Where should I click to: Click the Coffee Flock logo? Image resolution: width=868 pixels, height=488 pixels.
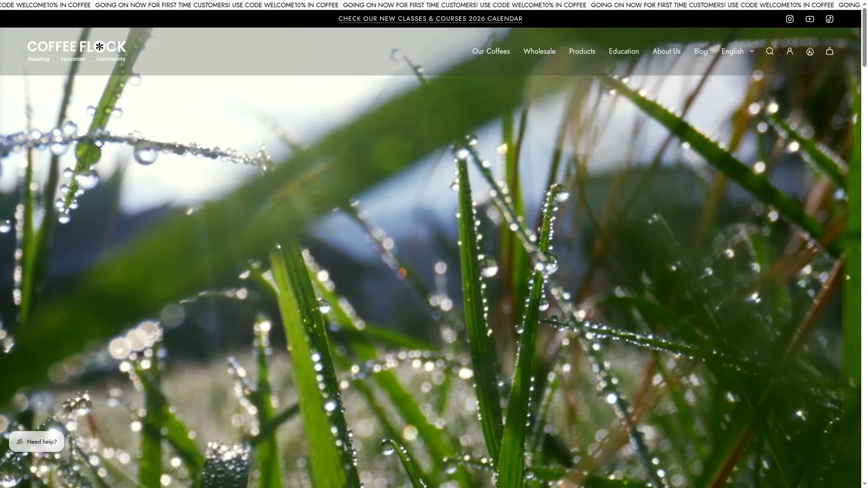click(77, 51)
